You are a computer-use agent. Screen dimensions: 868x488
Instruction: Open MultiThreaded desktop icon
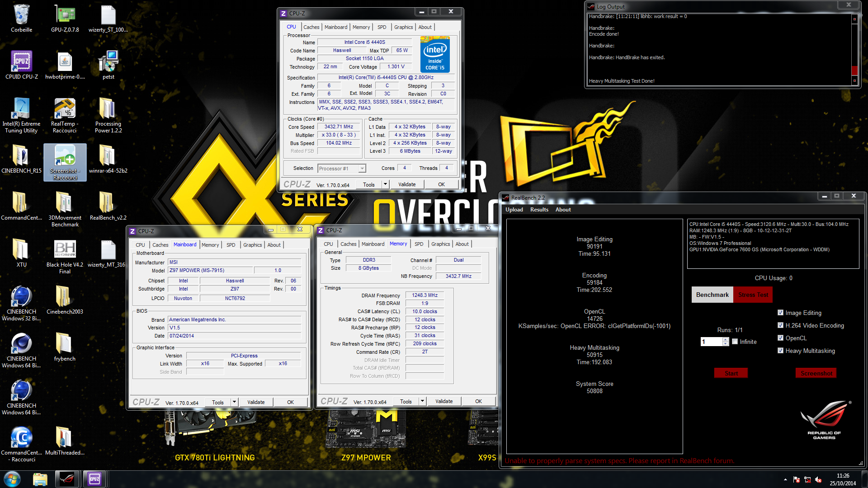[65, 441]
